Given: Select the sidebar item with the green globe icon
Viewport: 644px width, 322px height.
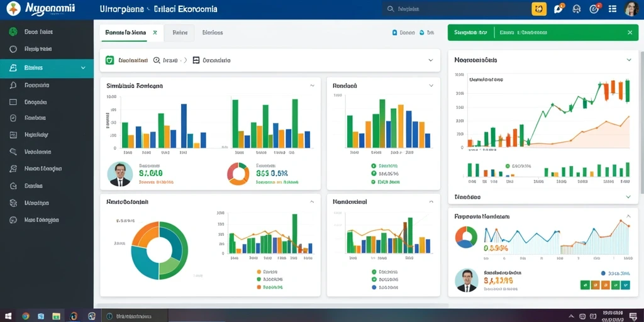Looking at the screenshot, I should 47,31.
